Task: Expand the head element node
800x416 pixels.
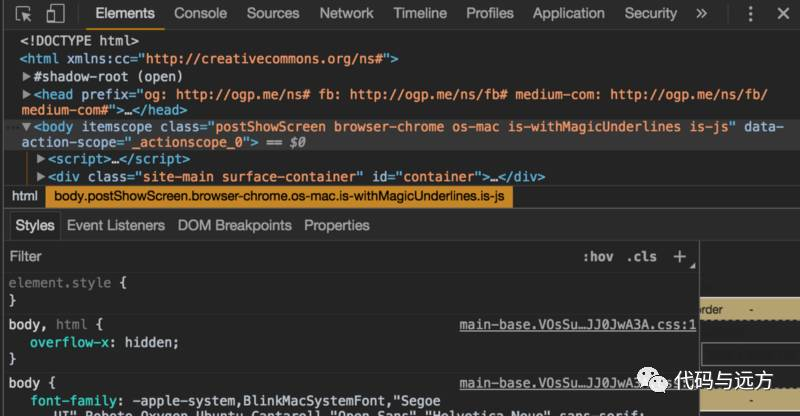Action: click(x=27, y=94)
